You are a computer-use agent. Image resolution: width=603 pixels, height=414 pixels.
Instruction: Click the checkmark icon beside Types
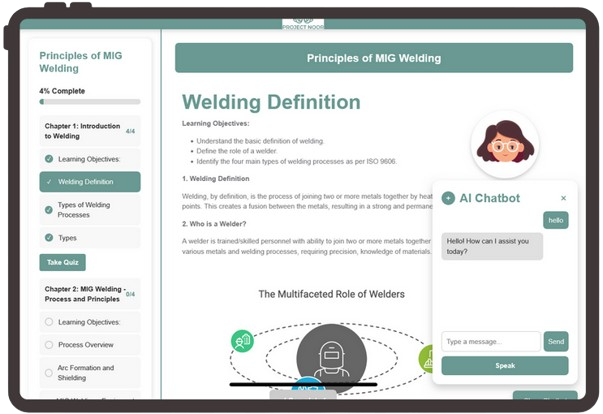pos(49,237)
